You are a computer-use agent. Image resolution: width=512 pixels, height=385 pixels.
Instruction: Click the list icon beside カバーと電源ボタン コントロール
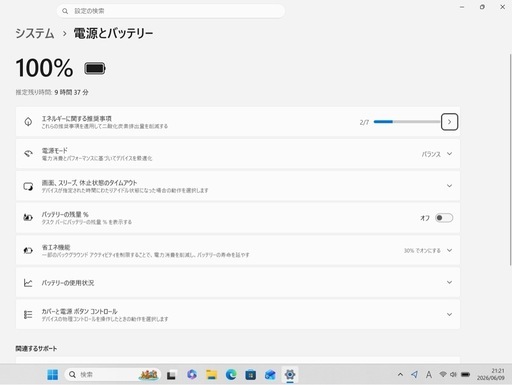tap(28, 314)
